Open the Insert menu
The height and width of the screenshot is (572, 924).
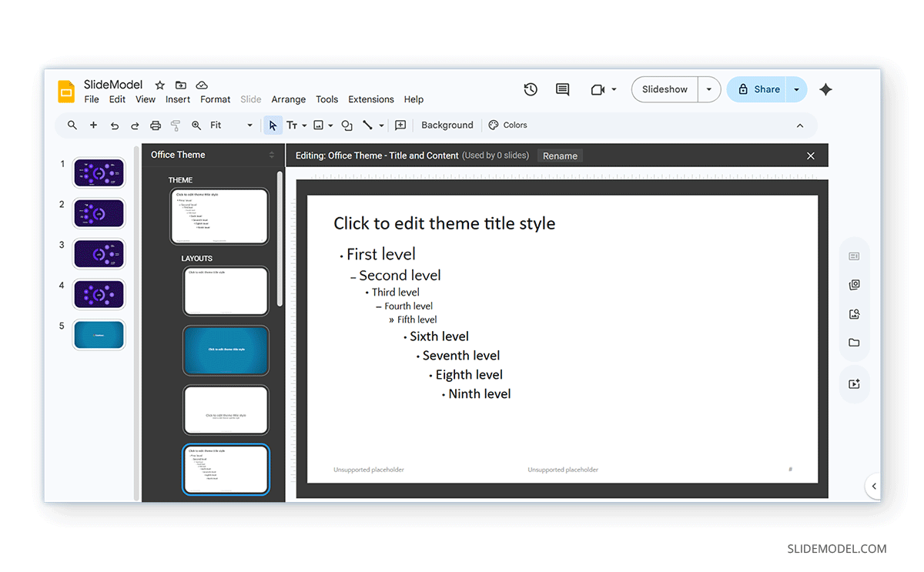click(x=178, y=99)
